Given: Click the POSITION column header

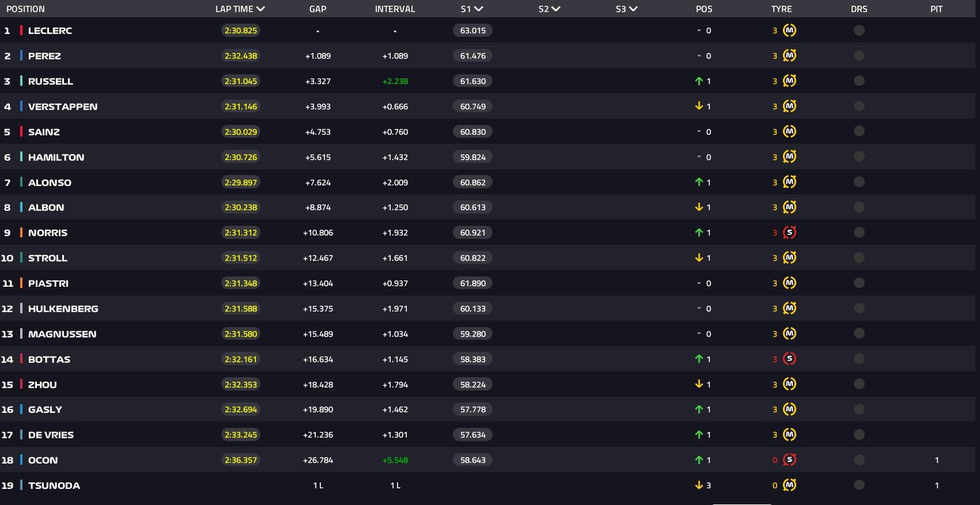Looking at the screenshot, I should click(x=25, y=9).
